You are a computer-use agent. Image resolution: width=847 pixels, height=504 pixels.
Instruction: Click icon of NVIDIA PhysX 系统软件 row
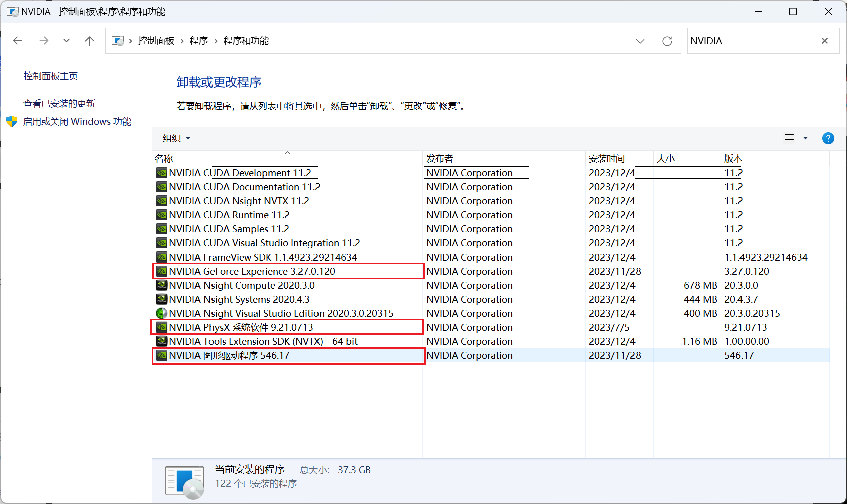point(162,328)
